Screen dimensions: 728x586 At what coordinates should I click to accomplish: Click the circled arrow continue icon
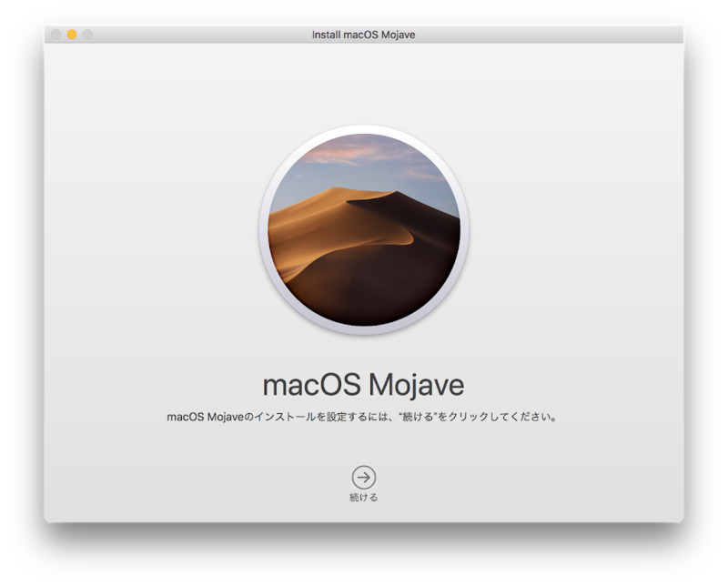(364, 478)
